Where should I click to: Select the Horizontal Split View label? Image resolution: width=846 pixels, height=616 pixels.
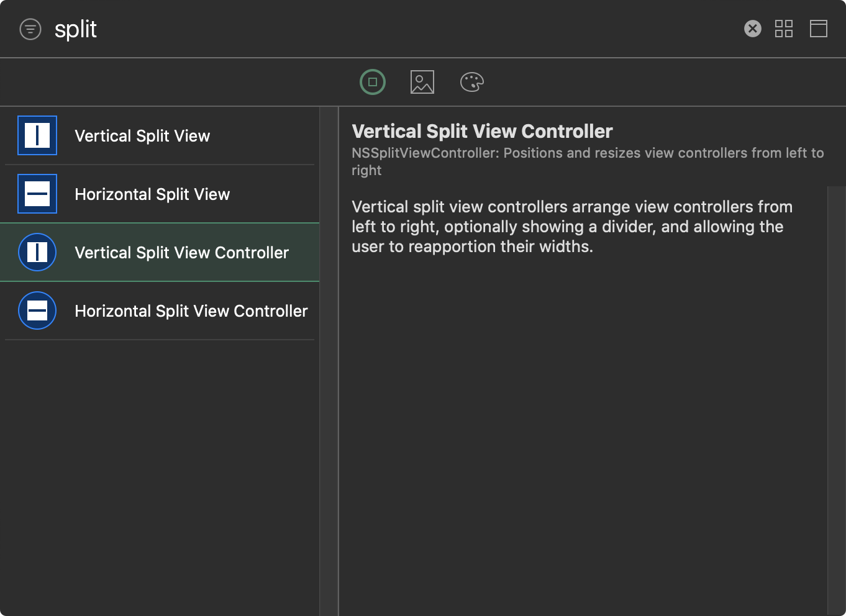click(152, 194)
